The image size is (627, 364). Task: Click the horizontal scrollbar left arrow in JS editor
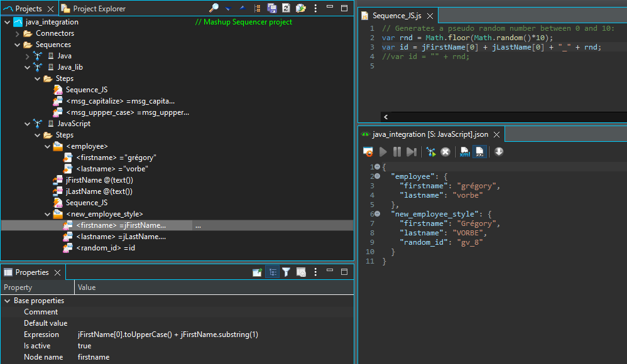tap(386, 117)
